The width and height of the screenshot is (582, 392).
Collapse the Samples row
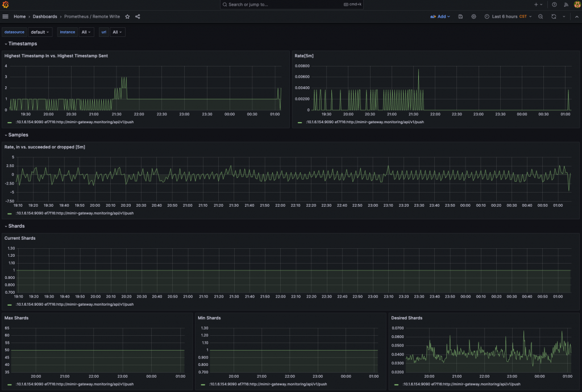pos(16,135)
